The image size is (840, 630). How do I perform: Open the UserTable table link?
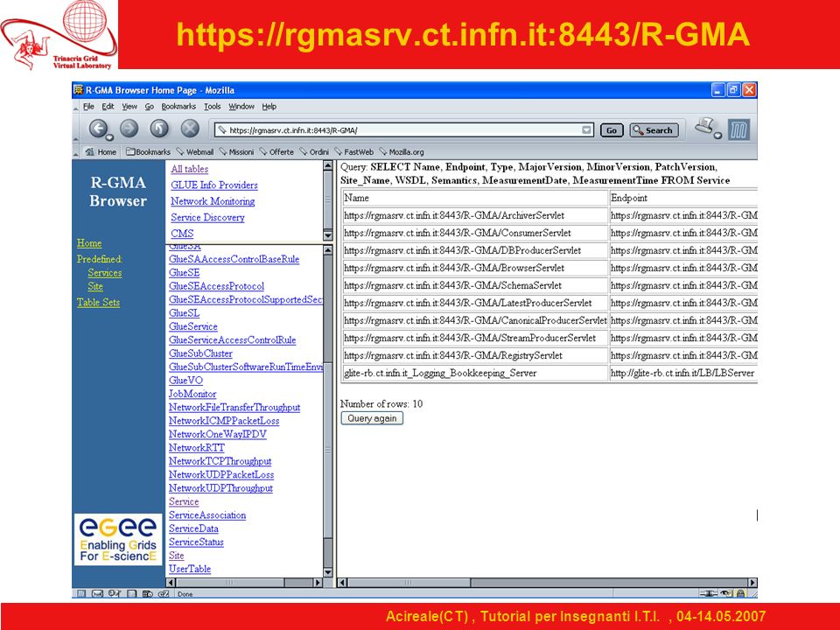pyautogui.click(x=190, y=569)
